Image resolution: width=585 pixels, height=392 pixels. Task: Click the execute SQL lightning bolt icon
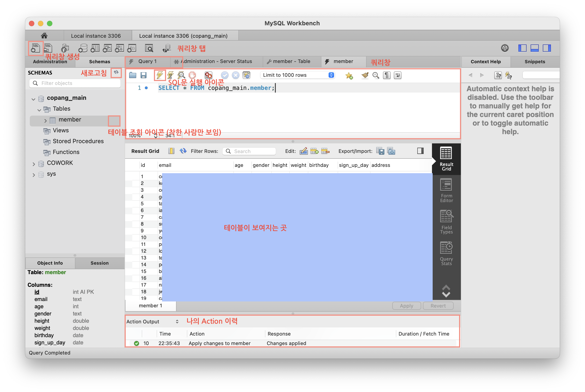pos(159,75)
